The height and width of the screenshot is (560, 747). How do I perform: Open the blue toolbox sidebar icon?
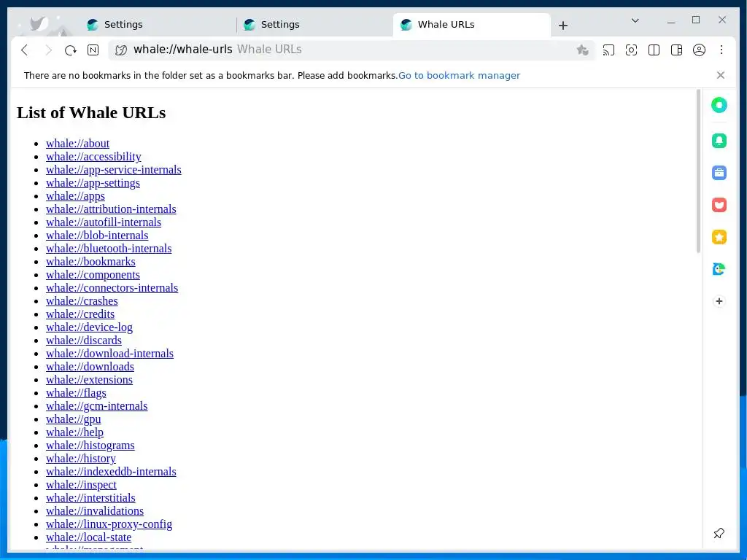point(719,173)
